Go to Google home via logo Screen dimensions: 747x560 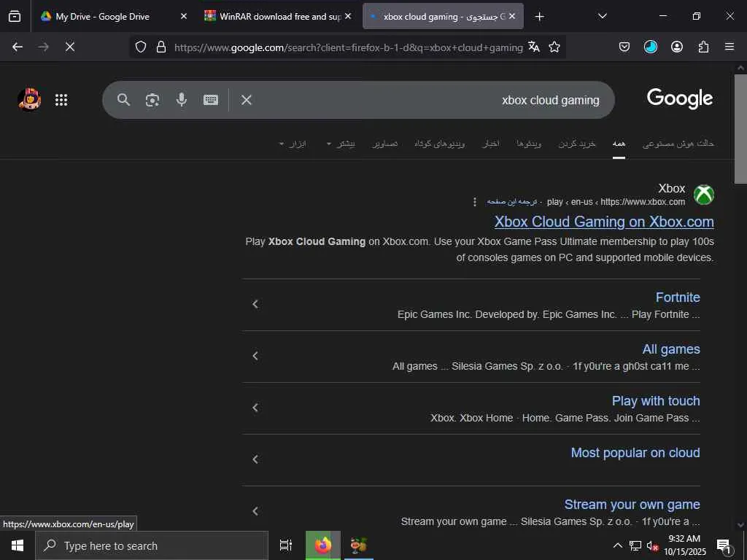coord(679,98)
